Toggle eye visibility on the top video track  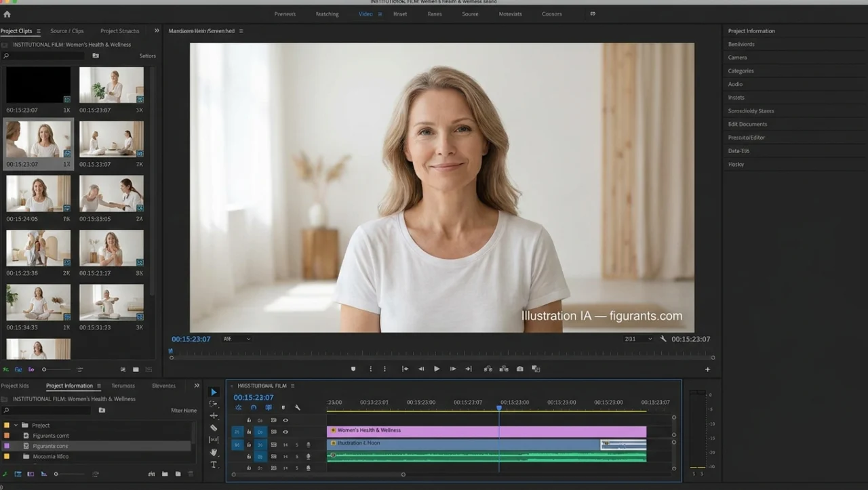tap(285, 420)
